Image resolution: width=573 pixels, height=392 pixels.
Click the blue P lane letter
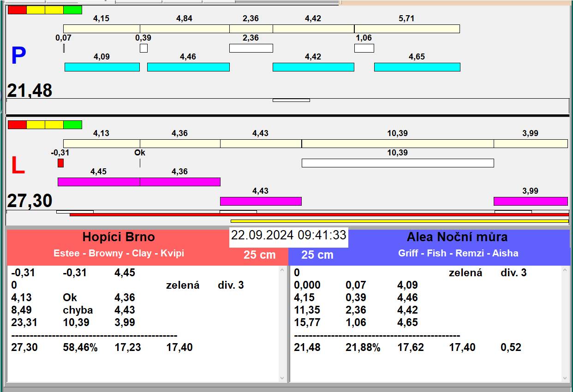pos(18,56)
